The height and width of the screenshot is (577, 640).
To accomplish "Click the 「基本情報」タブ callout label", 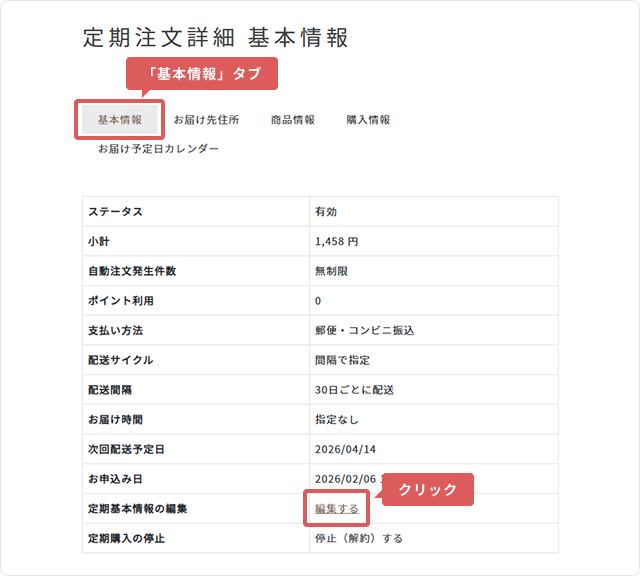I will tap(200, 74).
